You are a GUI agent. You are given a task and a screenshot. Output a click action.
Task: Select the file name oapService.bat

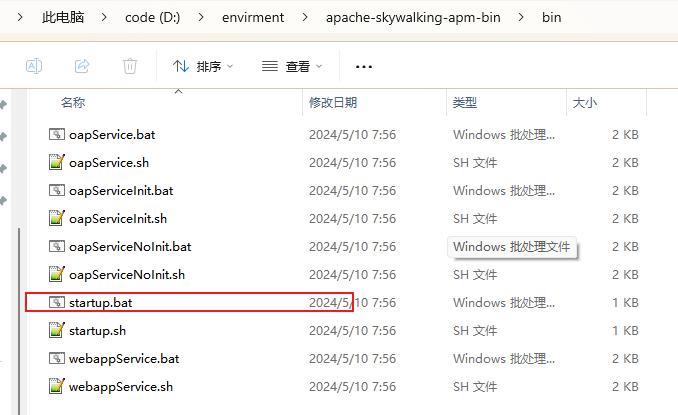click(112, 135)
